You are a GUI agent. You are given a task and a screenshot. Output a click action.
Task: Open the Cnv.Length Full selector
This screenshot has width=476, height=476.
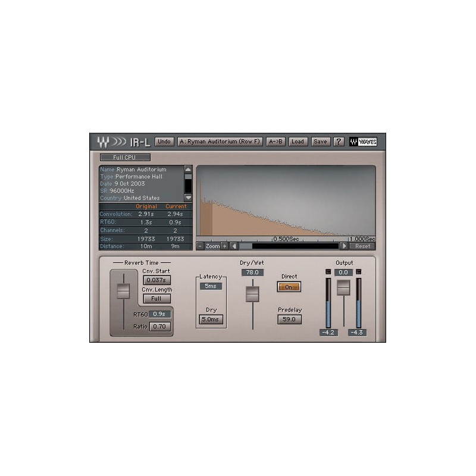pos(157,297)
